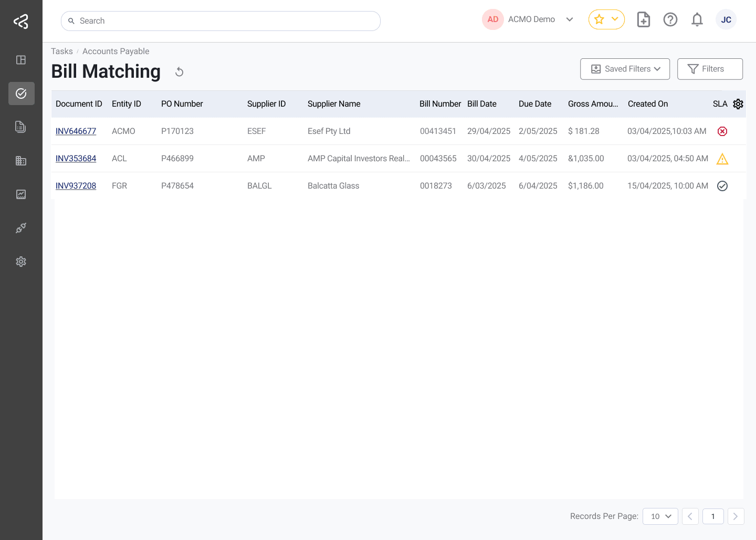
Task: Open the Documents section from the sidebar
Action: point(21,127)
